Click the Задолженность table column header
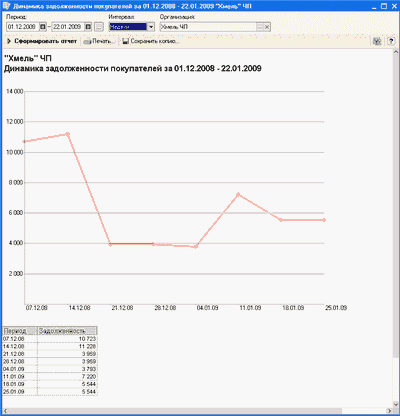 tap(67, 331)
